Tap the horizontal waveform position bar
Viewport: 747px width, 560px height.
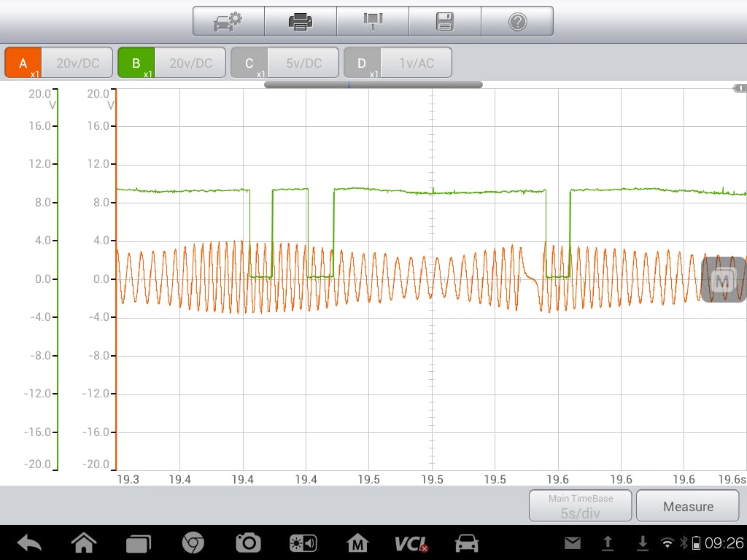point(373,85)
